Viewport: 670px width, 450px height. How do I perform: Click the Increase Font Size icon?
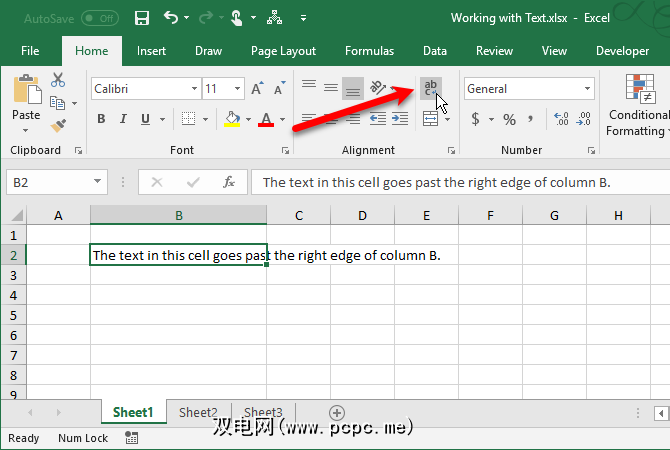point(258,89)
